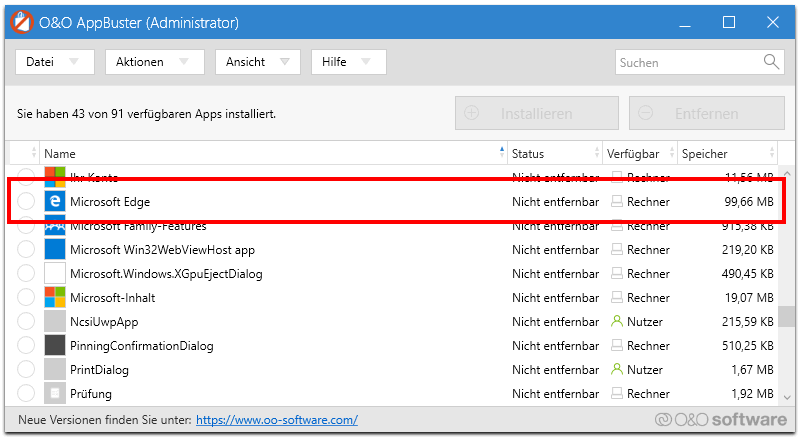
Task: Click the 19,07 MB size value
Action: pos(749,297)
